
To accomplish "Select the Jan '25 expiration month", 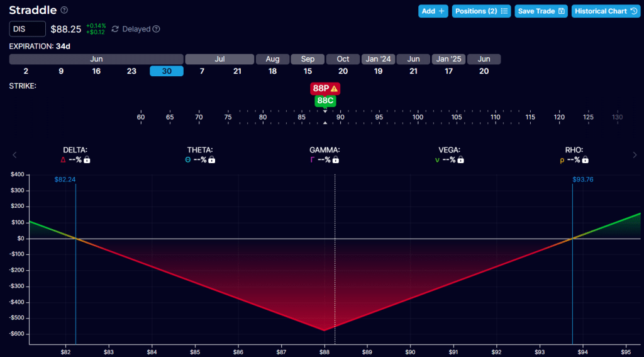I will (x=448, y=59).
